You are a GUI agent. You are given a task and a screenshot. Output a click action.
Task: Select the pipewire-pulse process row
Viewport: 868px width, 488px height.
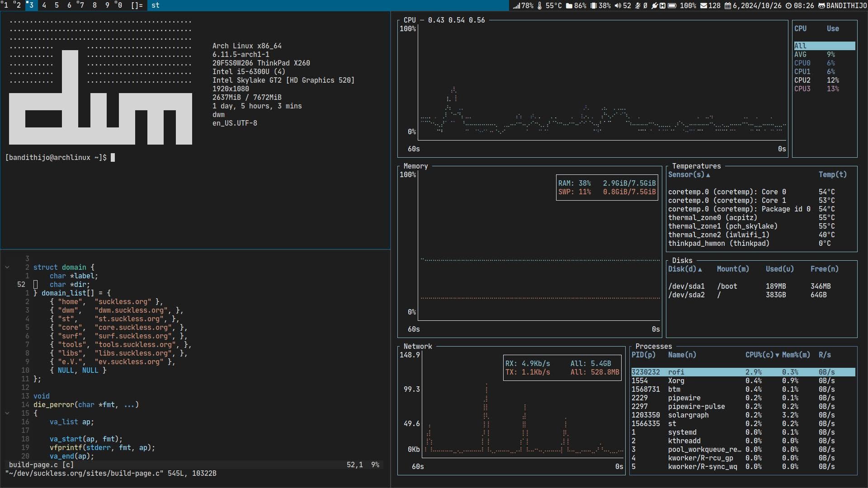[743, 407]
